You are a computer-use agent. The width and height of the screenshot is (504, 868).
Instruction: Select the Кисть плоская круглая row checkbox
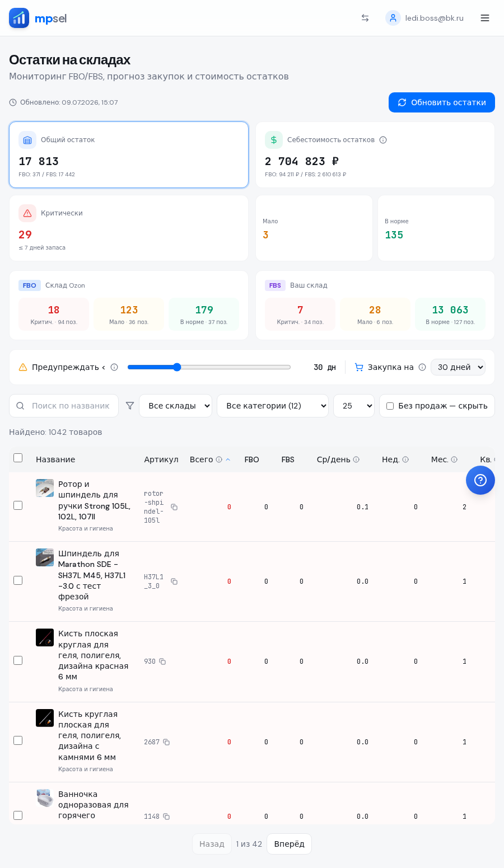click(18, 660)
